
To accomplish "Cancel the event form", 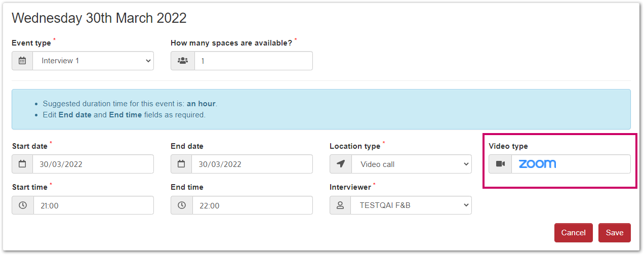I will click(x=573, y=233).
